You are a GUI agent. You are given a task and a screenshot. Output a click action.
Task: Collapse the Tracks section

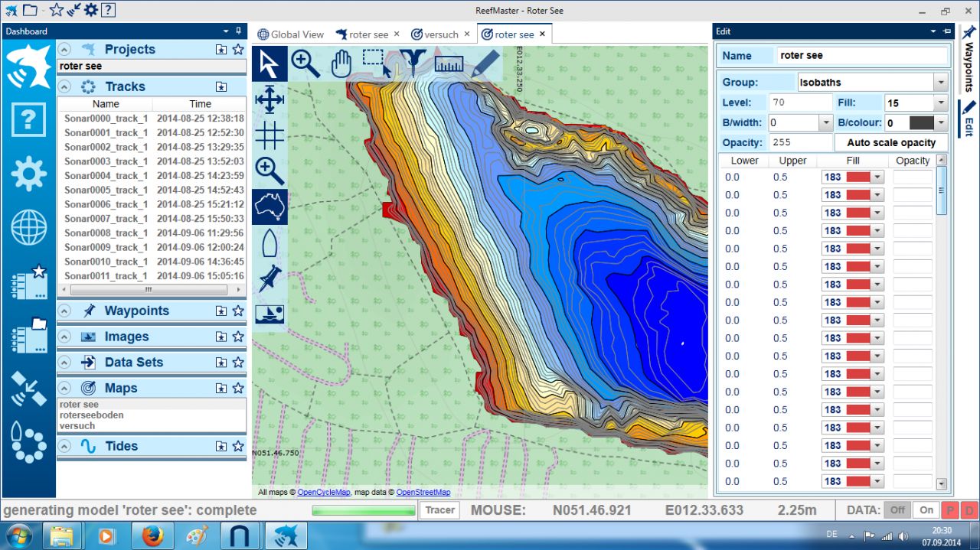65,87
